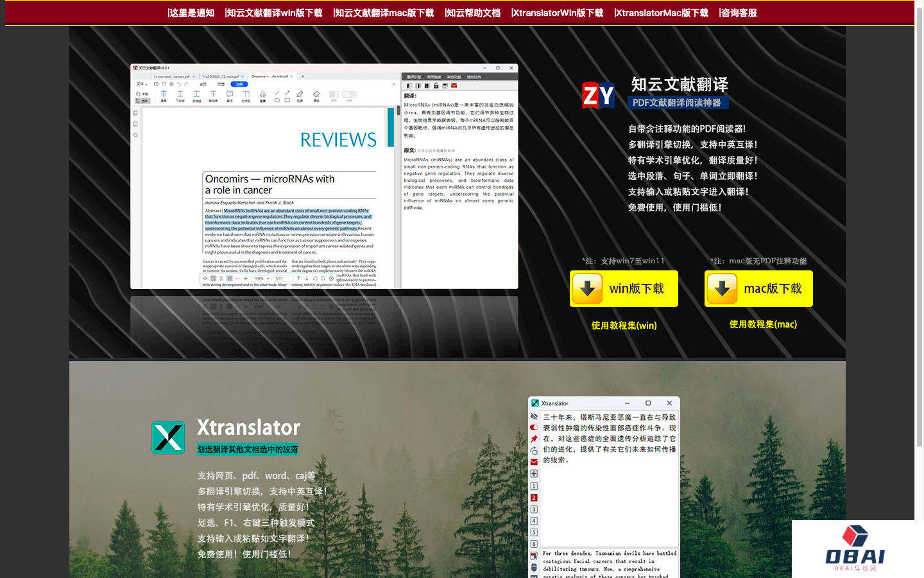The height and width of the screenshot is (578, 924).
Task: Zoom in with the plus on the PDF floating bar
Action: click(246, 278)
